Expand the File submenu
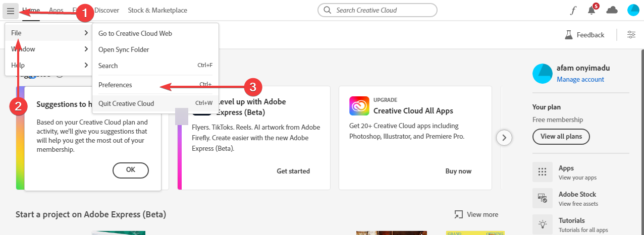 coord(49,33)
